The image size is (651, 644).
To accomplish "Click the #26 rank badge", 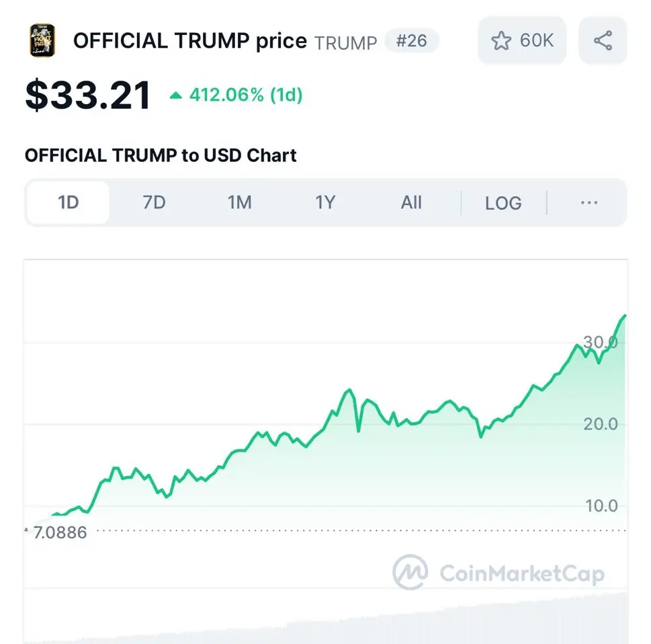I will click(x=411, y=41).
